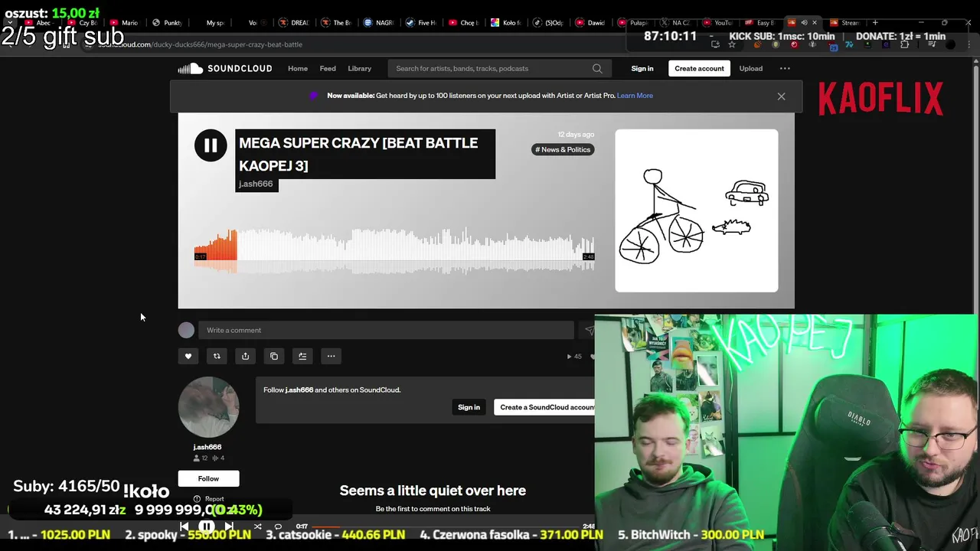Copy the track link
Viewport: 980px width, 551px height.
tap(274, 356)
